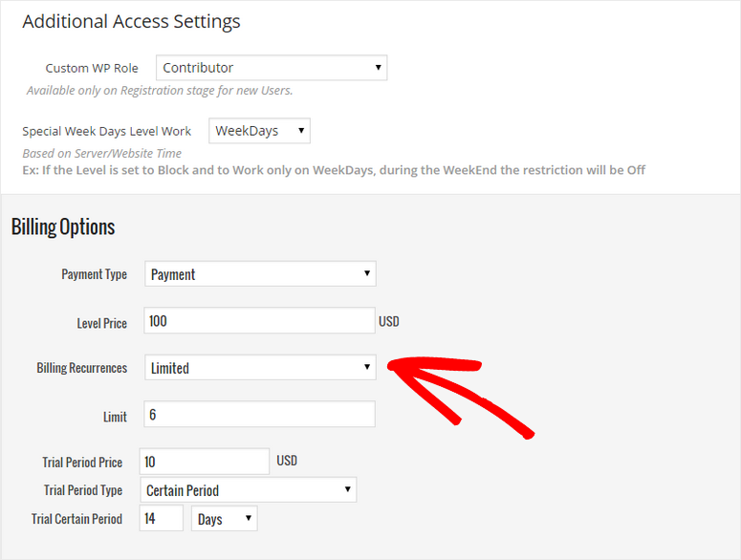Open the Billing Recurrences dropdown set to Limited

click(260, 368)
